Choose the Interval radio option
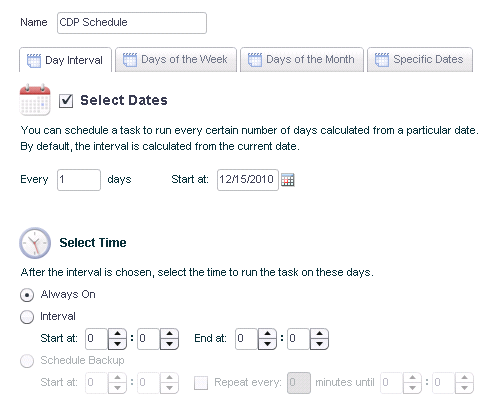Screen dimensions: 482x413 tap(27, 317)
